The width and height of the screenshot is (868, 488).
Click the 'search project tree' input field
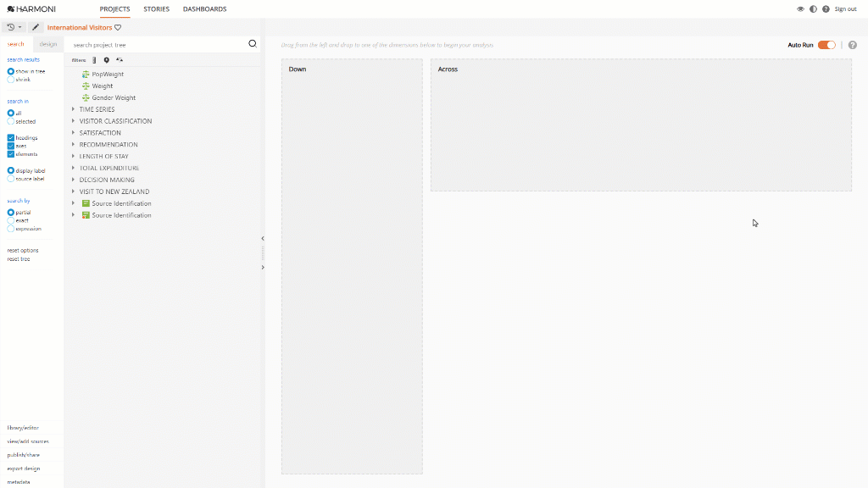158,45
